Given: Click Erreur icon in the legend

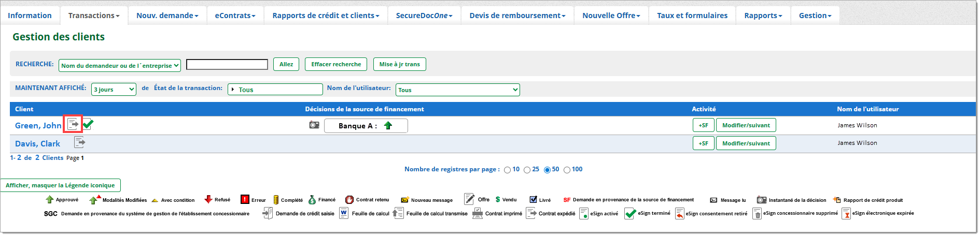Looking at the screenshot, I should coord(245,200).
